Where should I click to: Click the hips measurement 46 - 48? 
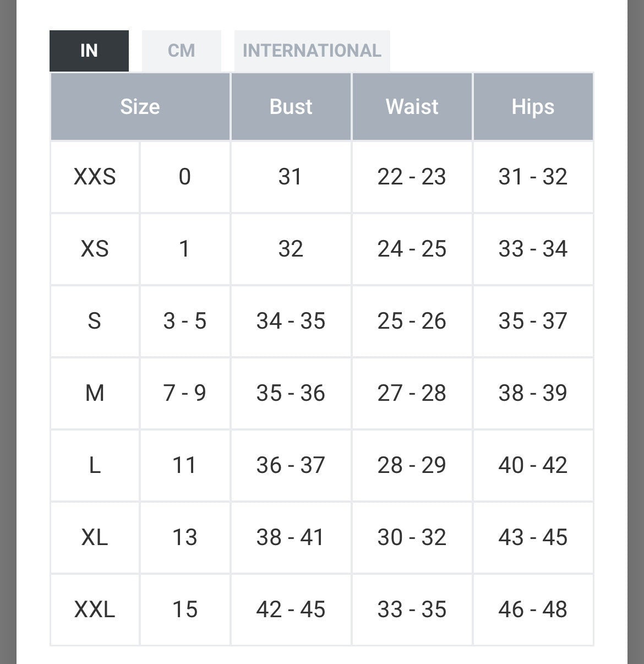coord(533,609)
